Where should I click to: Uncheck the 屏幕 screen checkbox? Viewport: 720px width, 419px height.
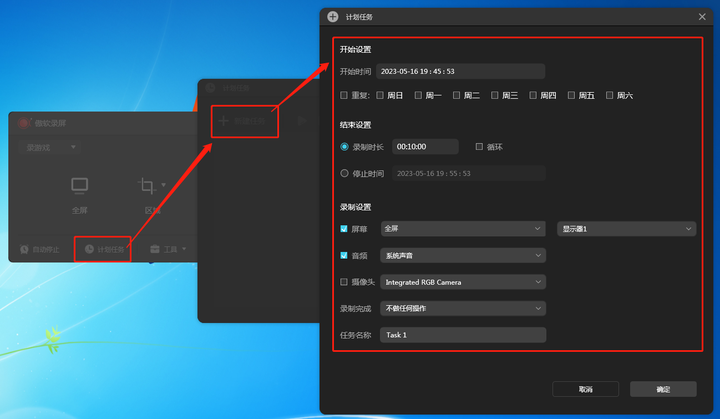coord(343,228)
